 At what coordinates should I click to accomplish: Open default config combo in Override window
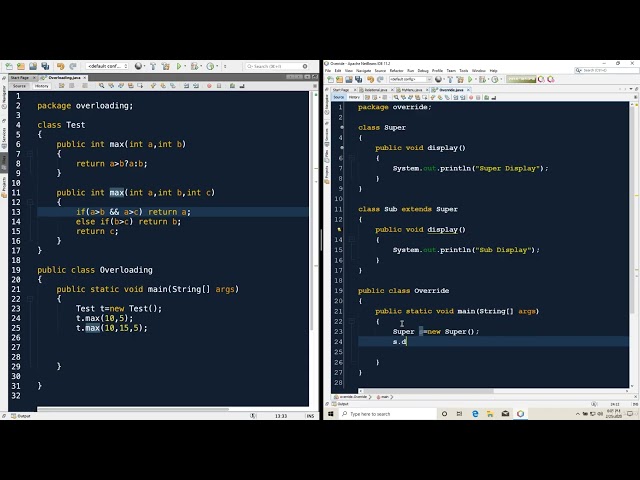tap(410, 80)
